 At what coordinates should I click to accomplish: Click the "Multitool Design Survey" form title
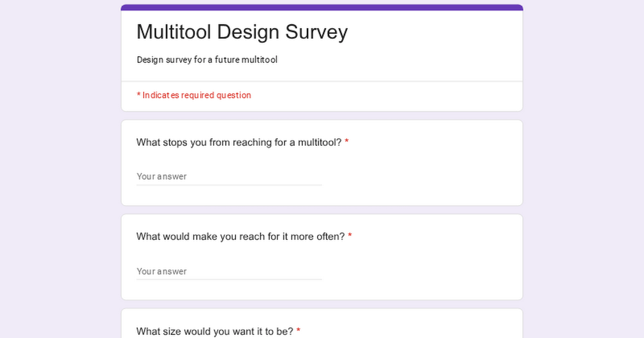point(242,32)
